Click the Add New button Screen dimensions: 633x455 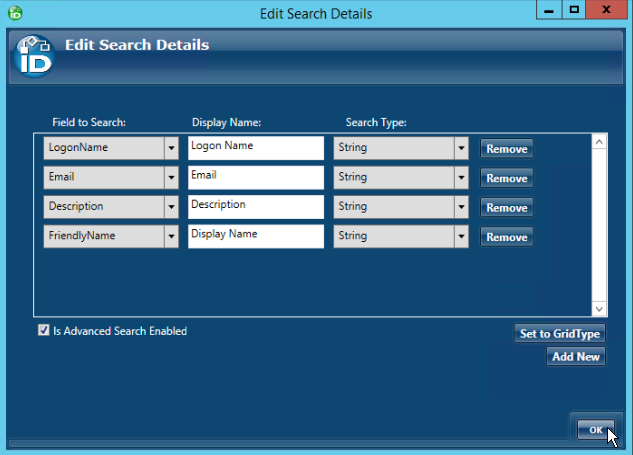click(576, 356)
